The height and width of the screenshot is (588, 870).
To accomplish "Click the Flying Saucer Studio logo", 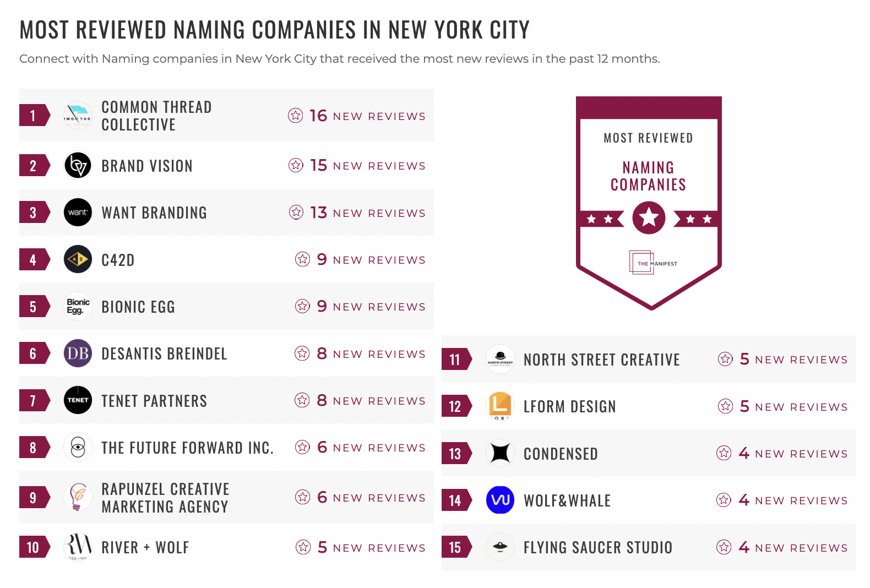I will pyautogui.click(x=500, y=547).
